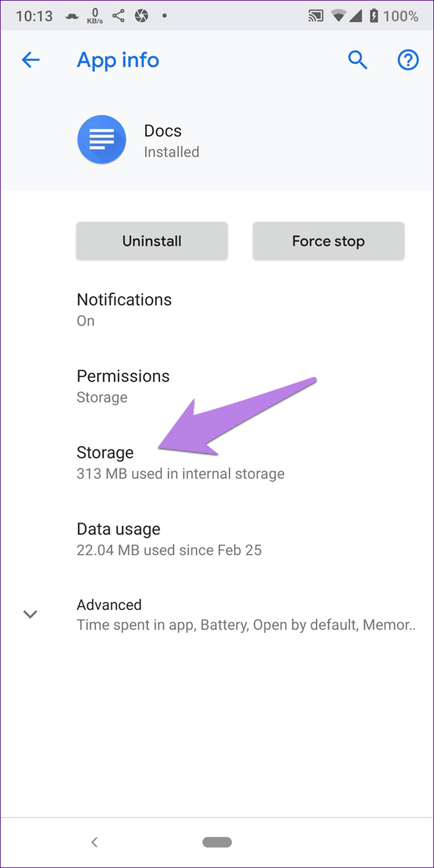Tap the aperture icon in status bar
Viewport: 434px width, 868px height.
tap(142, 16)
